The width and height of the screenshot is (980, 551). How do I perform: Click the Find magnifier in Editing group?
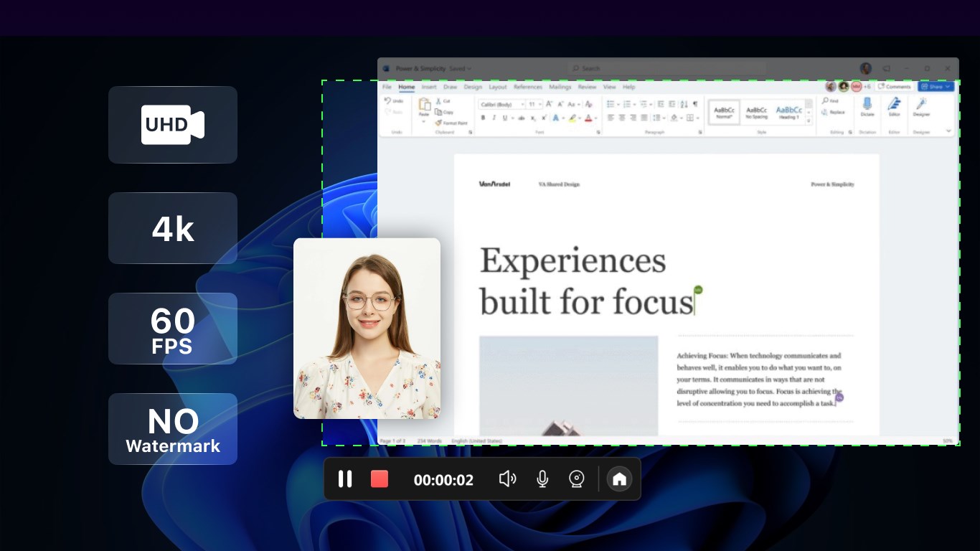(829, 101)
